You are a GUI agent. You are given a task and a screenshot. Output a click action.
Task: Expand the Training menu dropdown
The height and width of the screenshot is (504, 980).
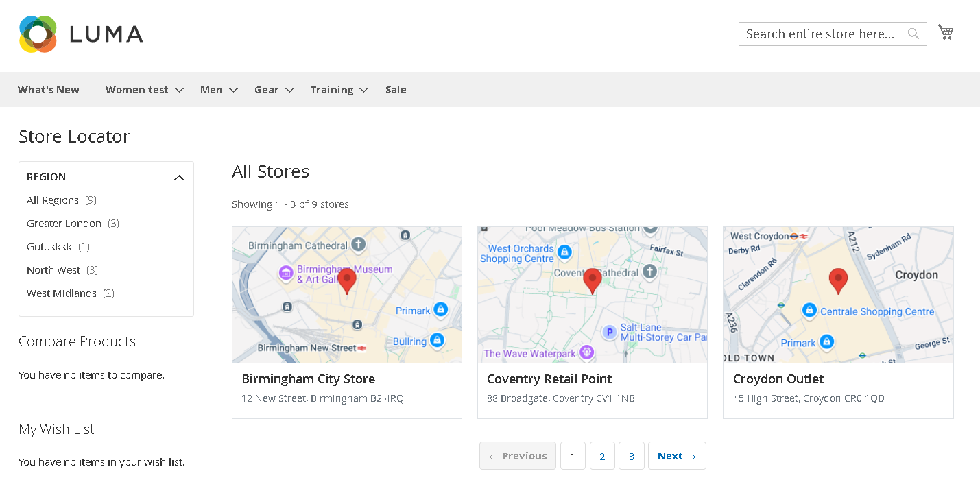point(363,90)
